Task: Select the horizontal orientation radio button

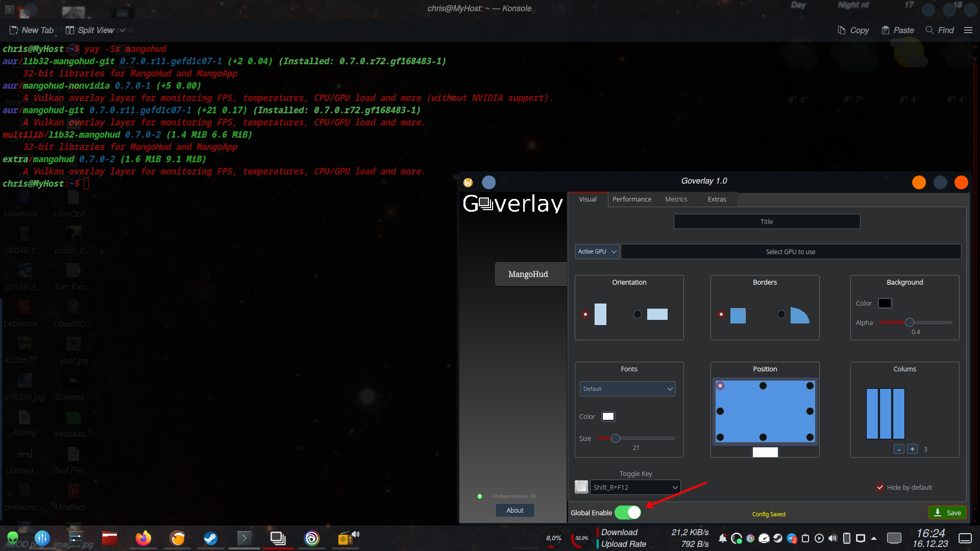Action: point(638,314)
